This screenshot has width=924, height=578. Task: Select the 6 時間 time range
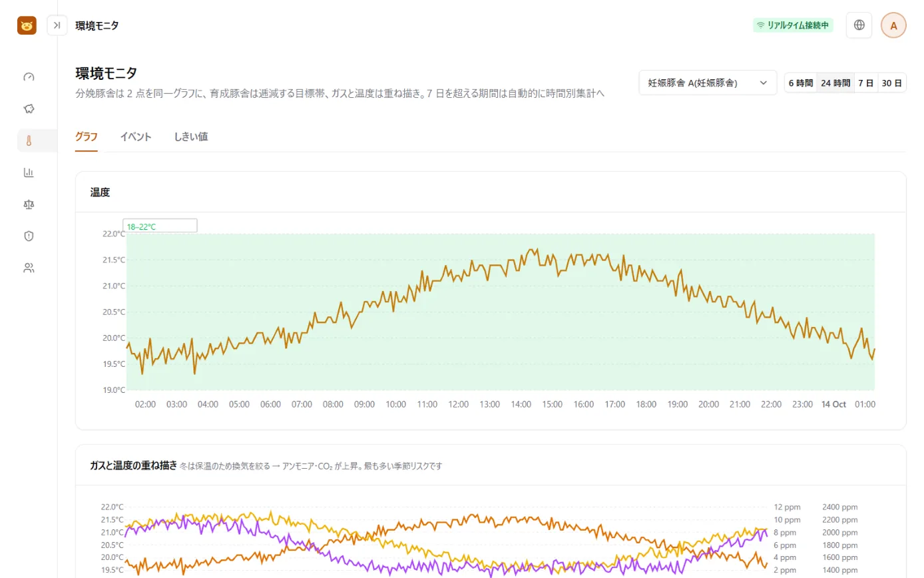pos(801,83)
